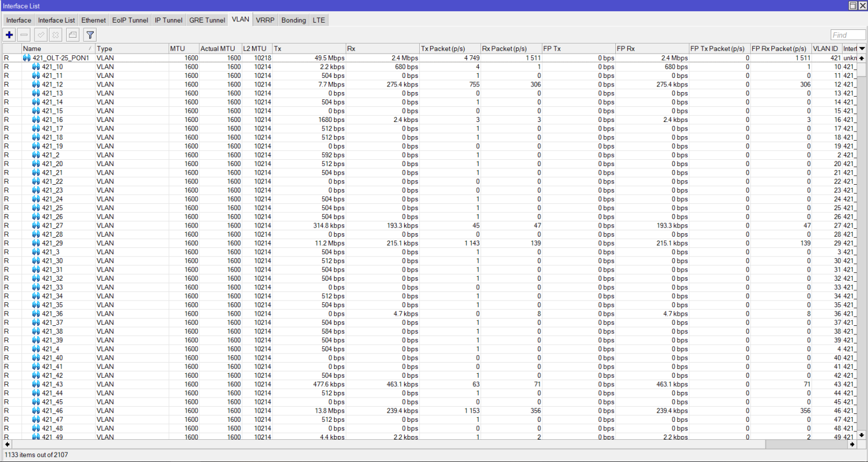Click inside the Find search box
Image resolution: width=868 pixels, height=462 pixels.
coord(847,34)
